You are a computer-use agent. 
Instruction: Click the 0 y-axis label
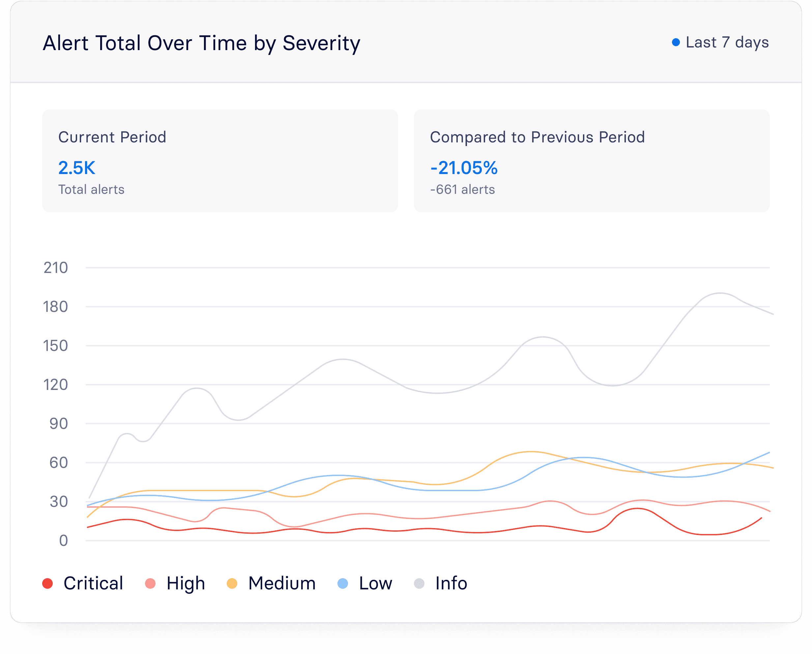click(x=63, y=541)
